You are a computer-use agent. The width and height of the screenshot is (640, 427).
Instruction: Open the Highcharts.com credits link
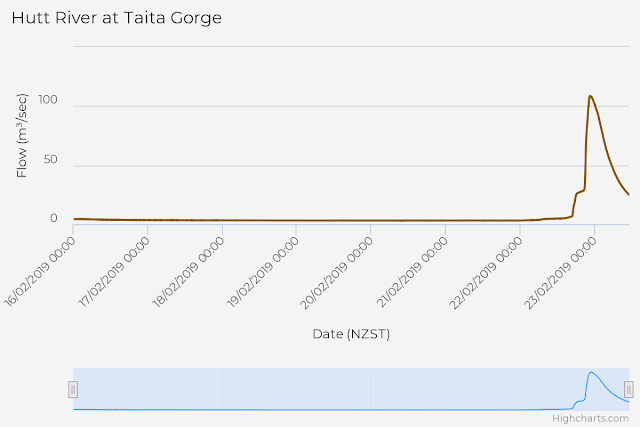click(590, 418)
